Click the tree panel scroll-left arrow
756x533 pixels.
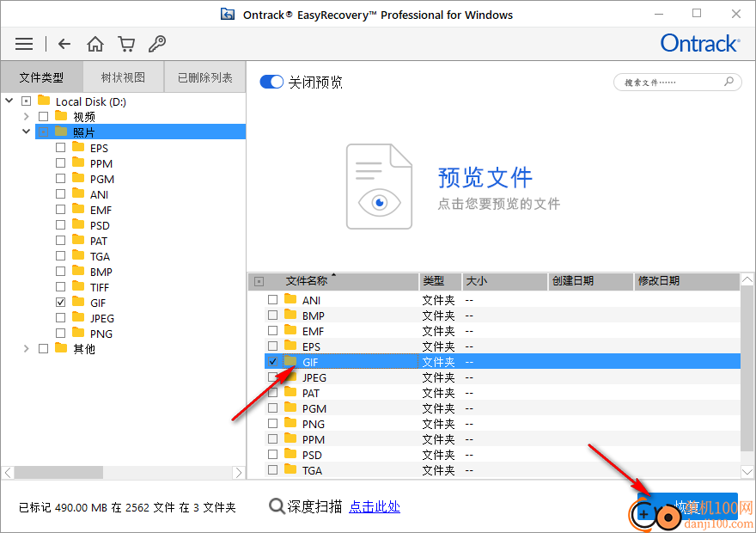(8, 473)
